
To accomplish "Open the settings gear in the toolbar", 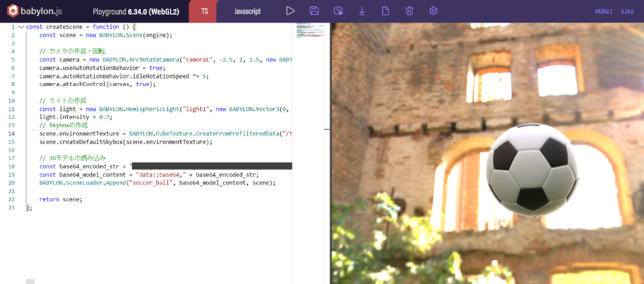I will pos(433,11).
